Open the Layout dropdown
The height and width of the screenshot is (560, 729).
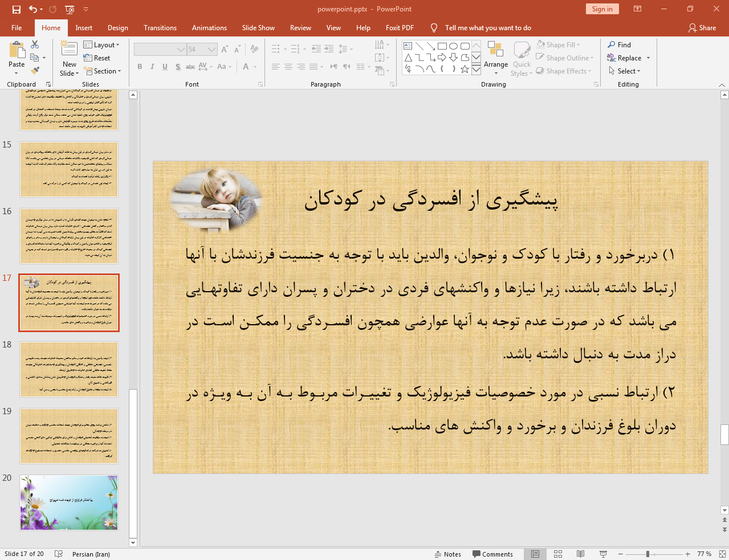(101, 44)
